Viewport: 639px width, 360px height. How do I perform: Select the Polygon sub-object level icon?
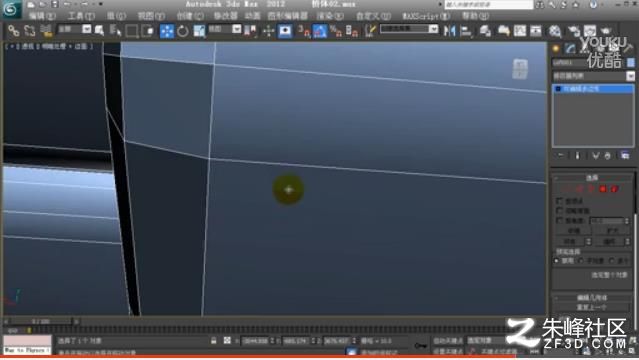point(603,189)
